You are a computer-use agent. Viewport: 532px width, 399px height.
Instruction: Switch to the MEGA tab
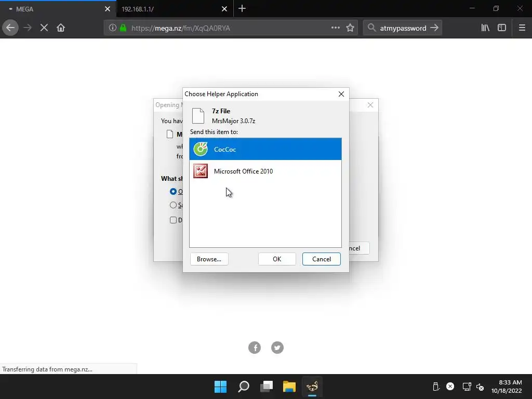(x=58, y=9)
